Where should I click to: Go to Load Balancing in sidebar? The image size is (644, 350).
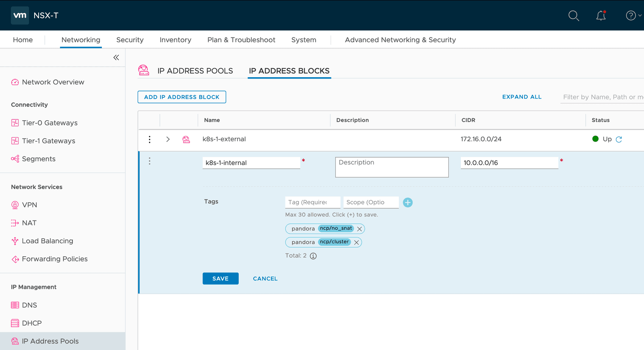(x=47, y=241)
